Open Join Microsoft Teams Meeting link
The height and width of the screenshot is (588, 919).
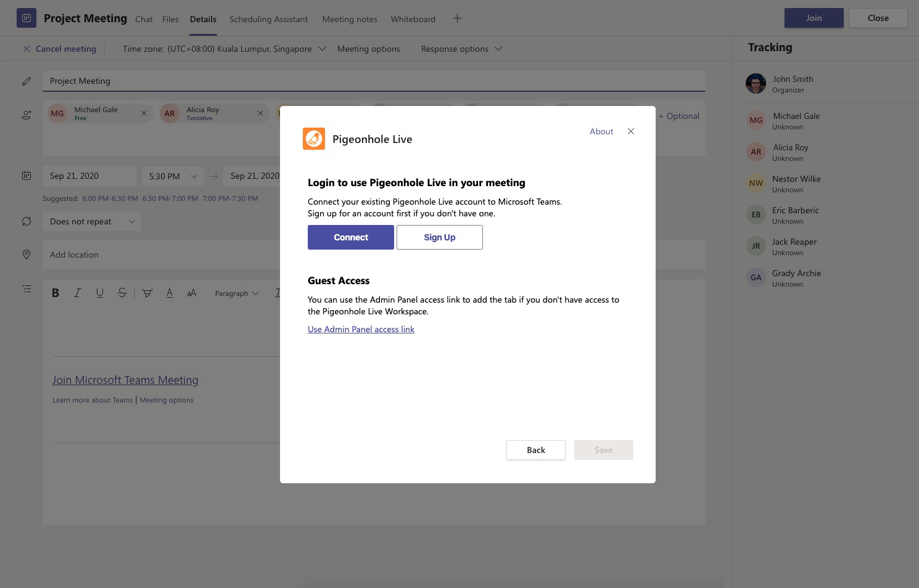tap(125, 380)
